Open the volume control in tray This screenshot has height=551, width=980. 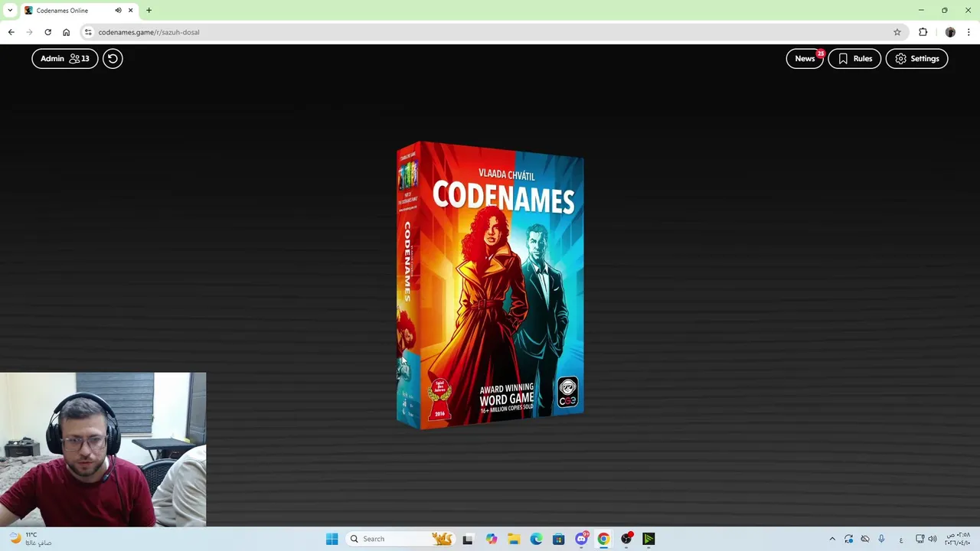[932, 539]
